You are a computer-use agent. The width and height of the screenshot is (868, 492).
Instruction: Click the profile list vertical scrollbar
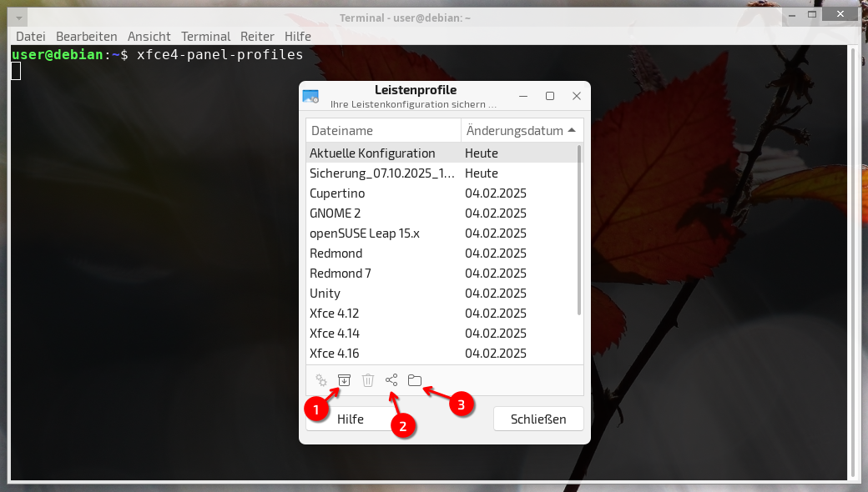point(579,233)
